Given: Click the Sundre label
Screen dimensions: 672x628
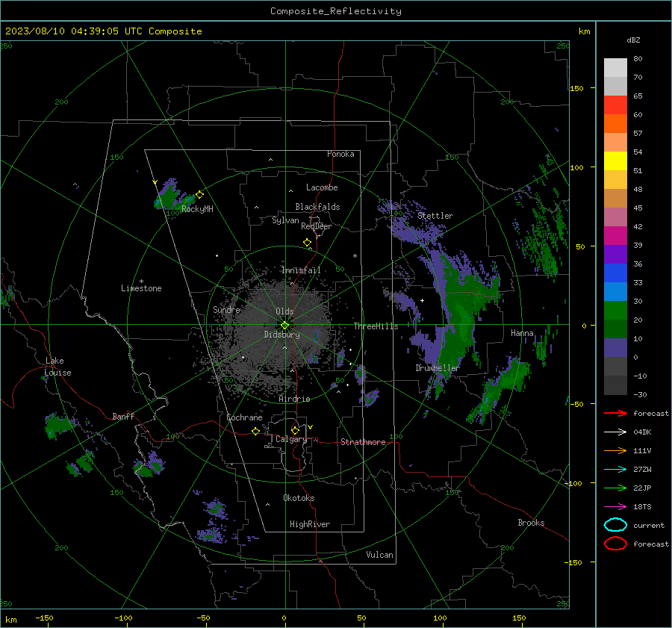Looking at the screenshot, I should (226, 310).
